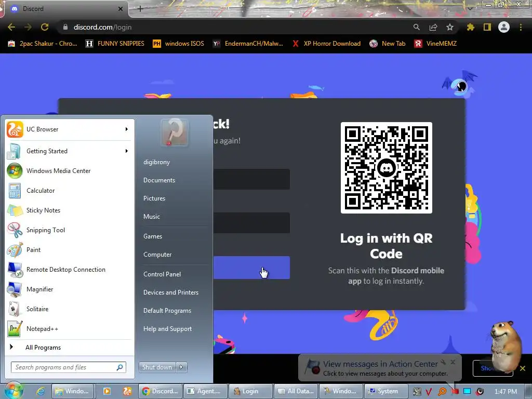532x399 pixels.
Task: Click the user account picture
Action: tap(174, 132)
